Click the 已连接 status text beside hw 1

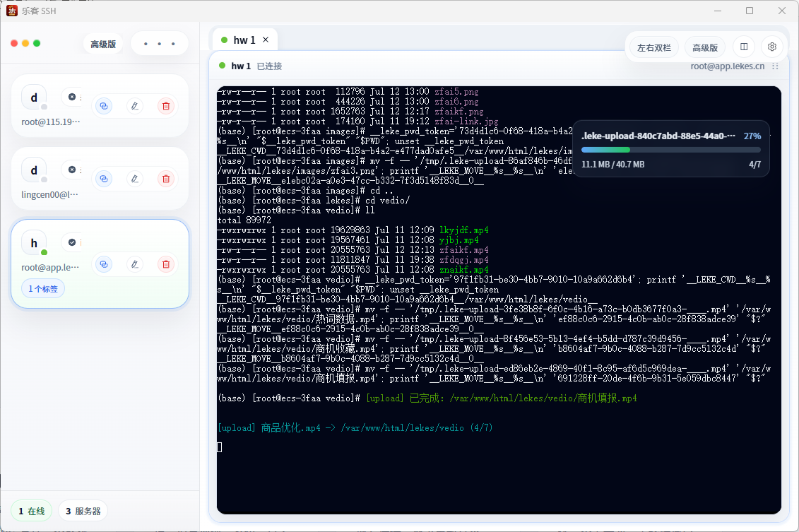point(269,66)
